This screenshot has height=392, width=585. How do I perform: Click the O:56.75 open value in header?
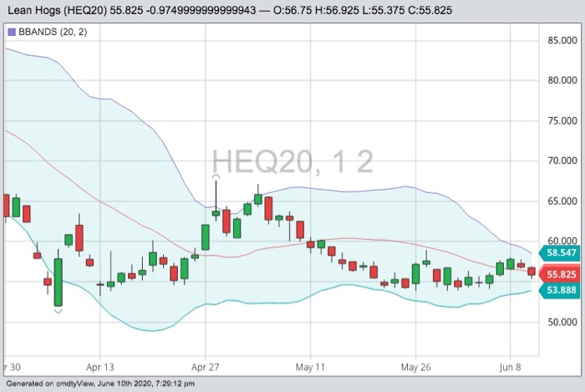(292, 10)
